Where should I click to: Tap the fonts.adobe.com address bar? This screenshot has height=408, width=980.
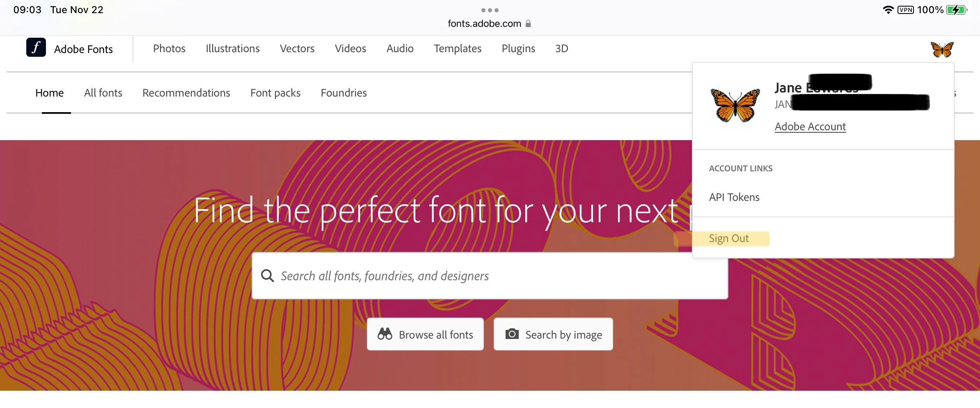pyautogui.click(x=484, y=23)
